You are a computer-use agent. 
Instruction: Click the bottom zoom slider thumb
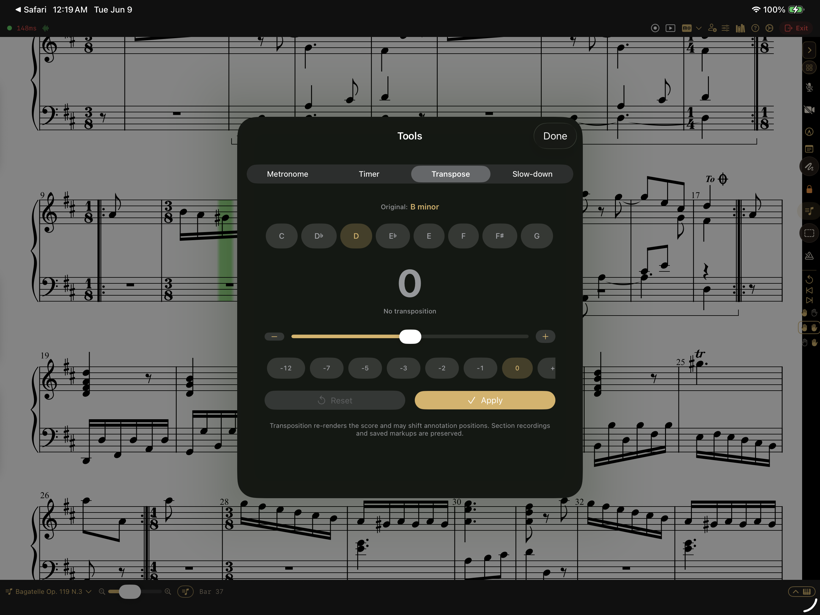pyautogui.click(x=130, y=591)
